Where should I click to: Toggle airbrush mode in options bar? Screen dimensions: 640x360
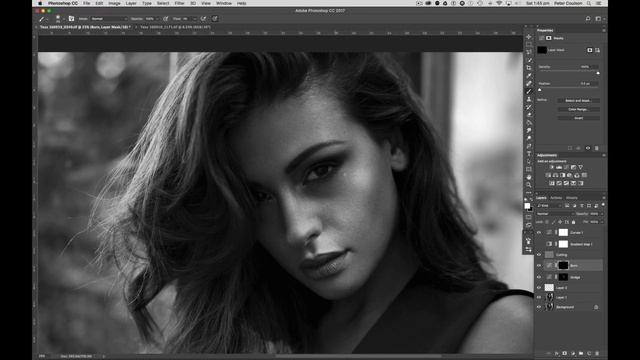[203, 18]
